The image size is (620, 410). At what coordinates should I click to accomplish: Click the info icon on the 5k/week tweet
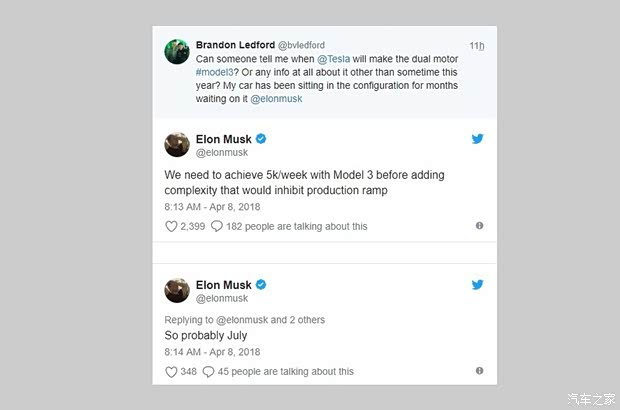point(479,226)
